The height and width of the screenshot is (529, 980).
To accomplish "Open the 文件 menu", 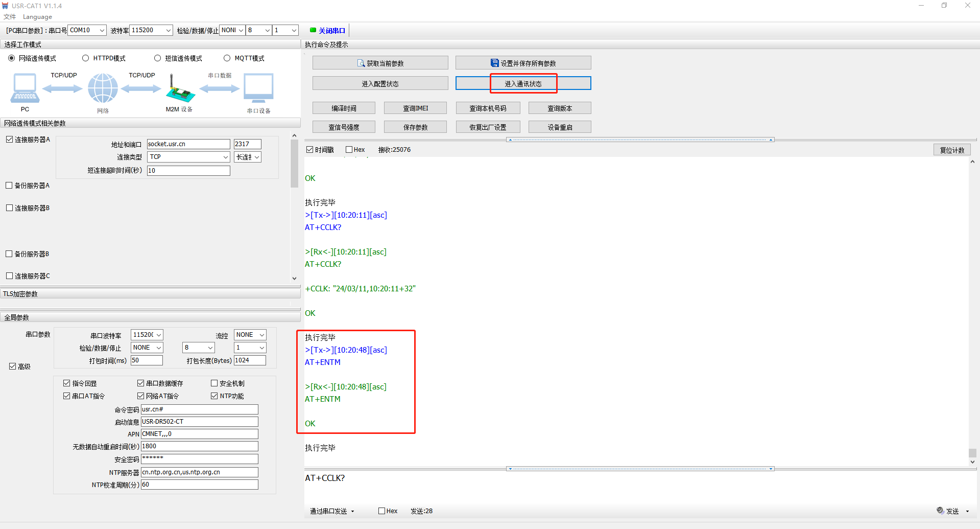I will pos(10,17).
